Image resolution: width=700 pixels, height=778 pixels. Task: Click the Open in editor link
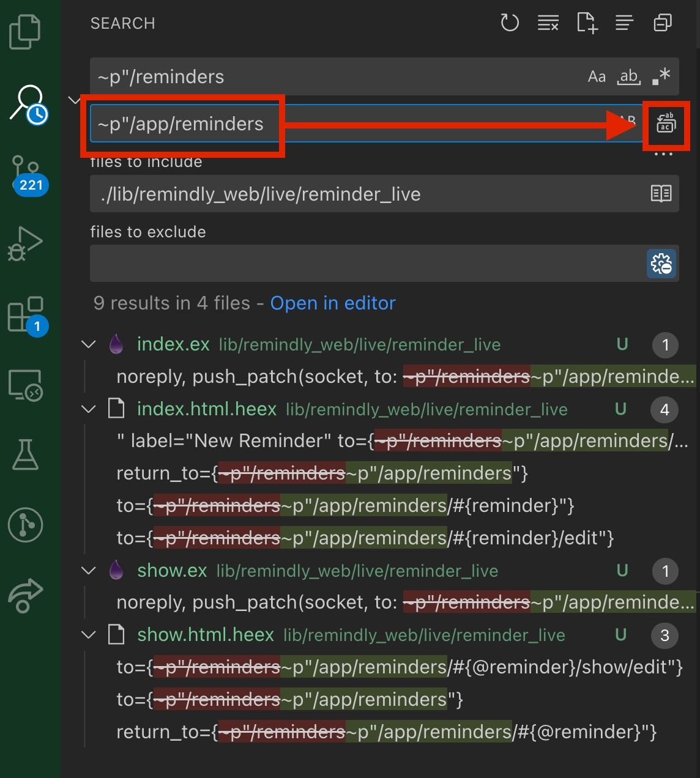[333, 303]
